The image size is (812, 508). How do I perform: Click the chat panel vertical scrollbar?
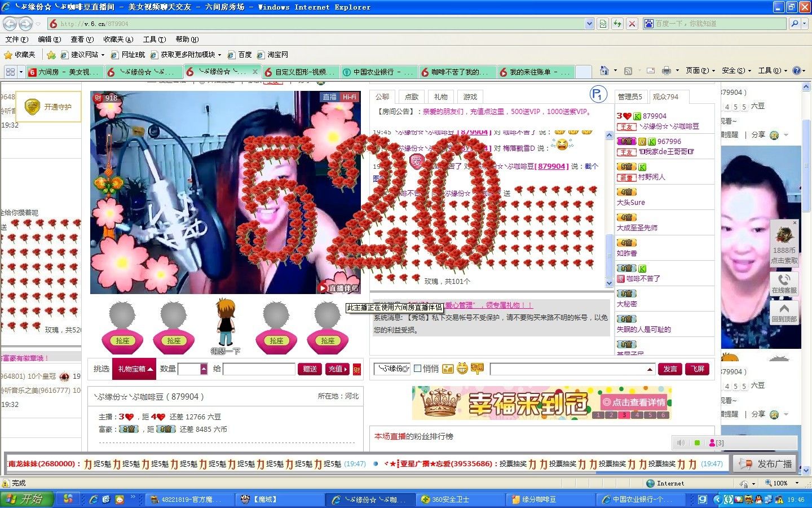[x=609, y=209]
